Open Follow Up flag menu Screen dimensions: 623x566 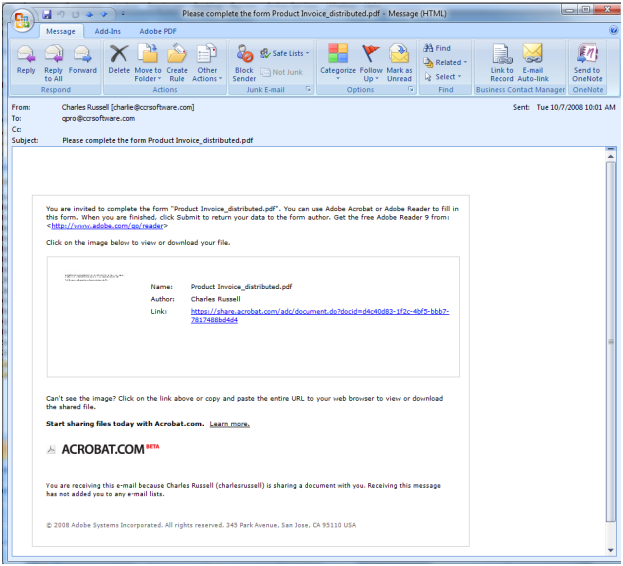click(x=371, y=63)
